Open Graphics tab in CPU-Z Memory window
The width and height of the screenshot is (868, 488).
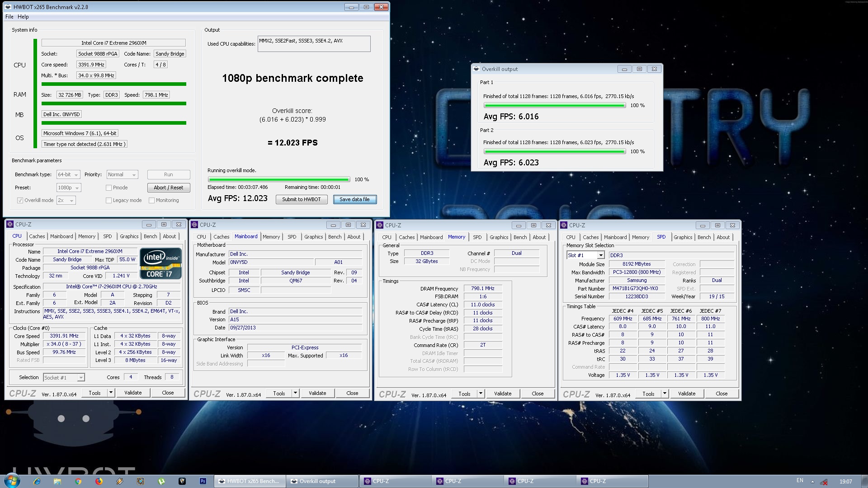click(x=499, y=237)
